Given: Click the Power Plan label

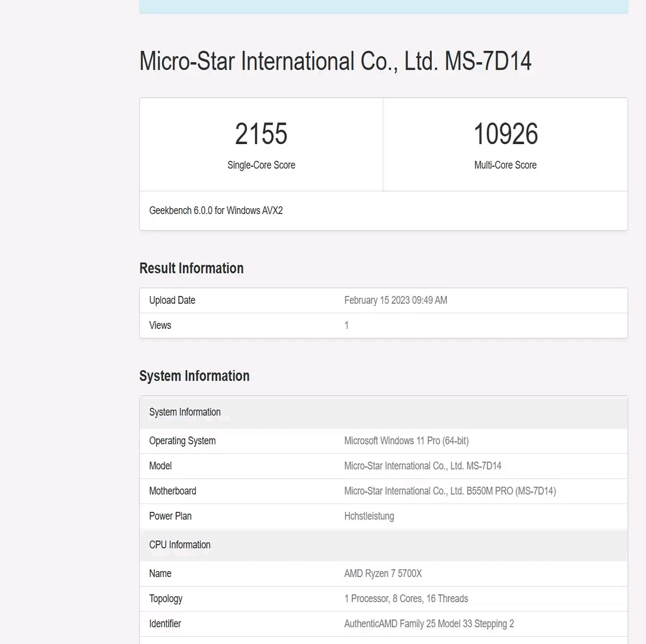Looking at the screenshot, I should [x=170, y=516].
